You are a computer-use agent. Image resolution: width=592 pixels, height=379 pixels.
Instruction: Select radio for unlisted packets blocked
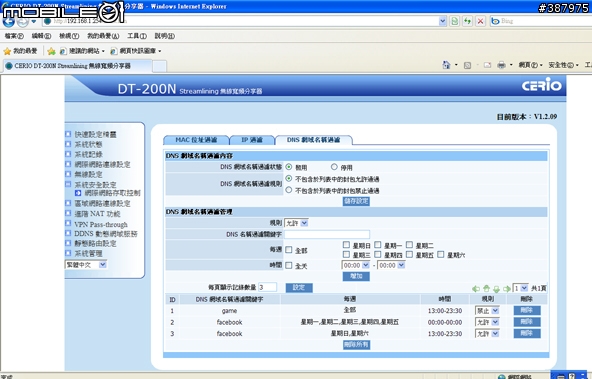click(x=289, y=190)
